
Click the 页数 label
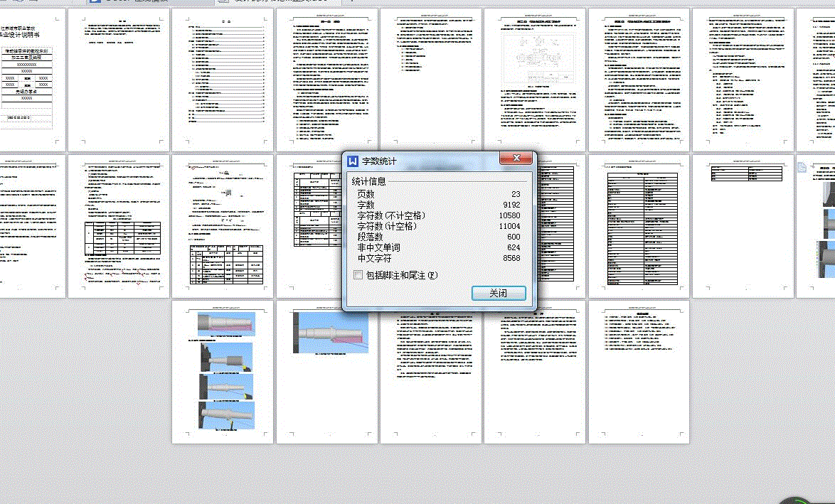pyautogui.click(x=366, y=194)
